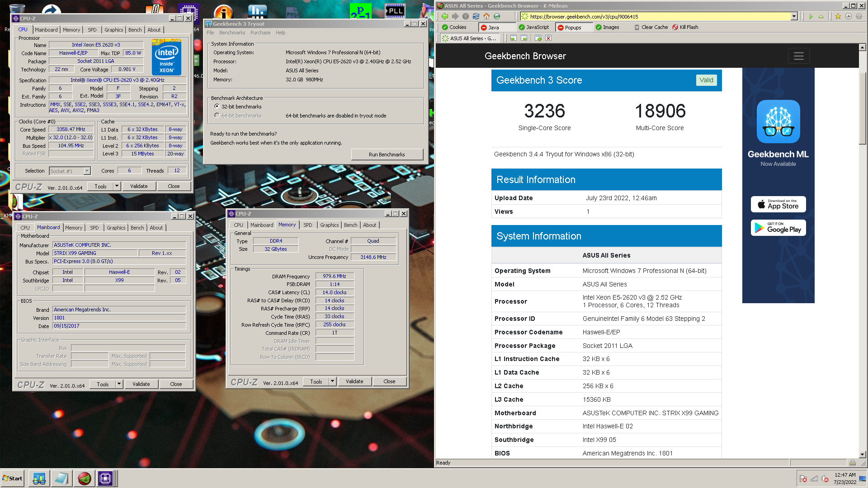868x488 pixels.
Task: Click network icon in system tray
Action: [x=814, y=479]
